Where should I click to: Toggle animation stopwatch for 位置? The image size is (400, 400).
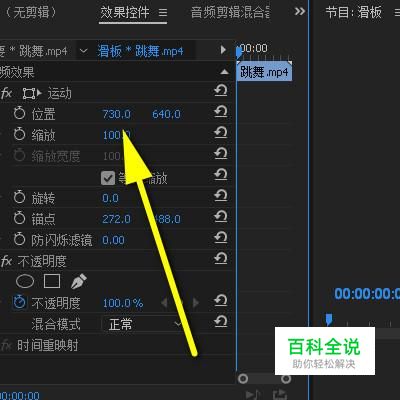tap(19, 113)
